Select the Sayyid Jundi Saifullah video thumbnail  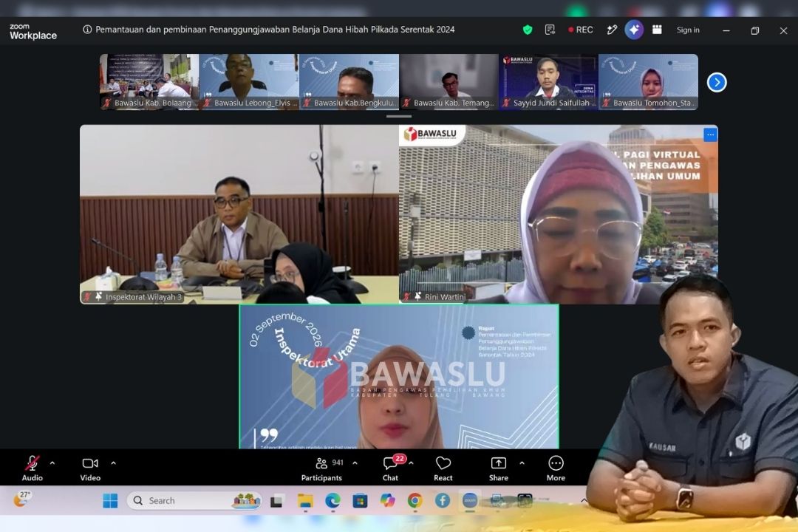tap(548, 81)
